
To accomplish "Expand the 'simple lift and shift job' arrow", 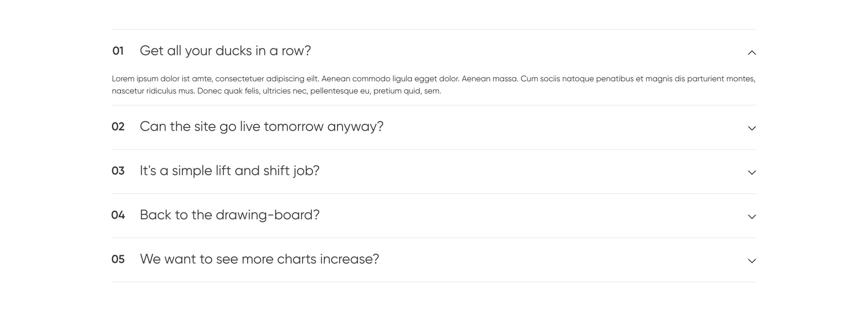I will point(752,172).
